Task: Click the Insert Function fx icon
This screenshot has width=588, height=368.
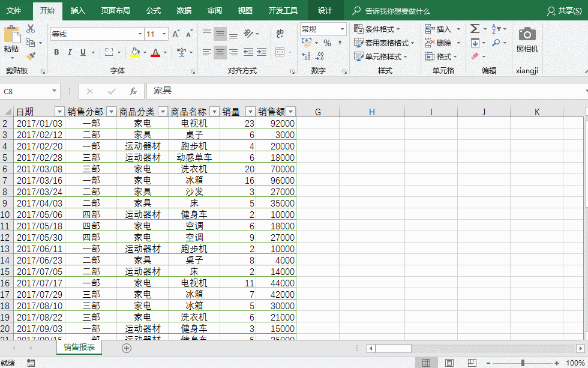Action: (x=133, y=91)
